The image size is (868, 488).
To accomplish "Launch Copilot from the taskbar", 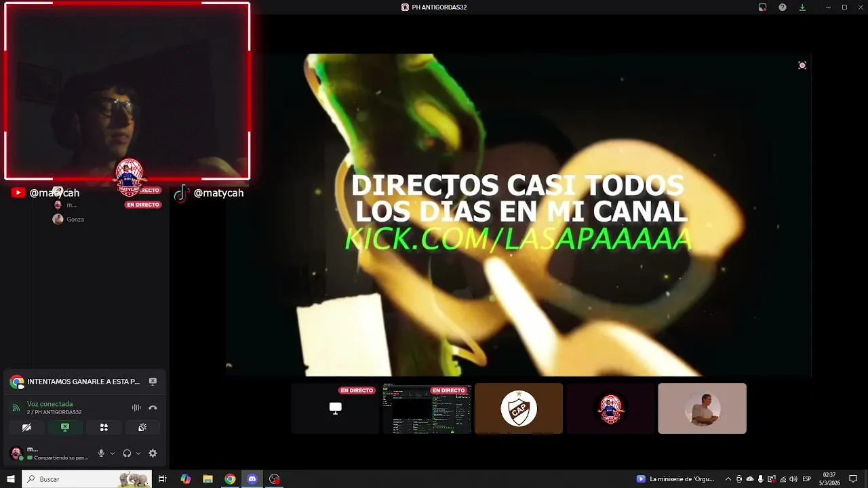I will point(186,479).
